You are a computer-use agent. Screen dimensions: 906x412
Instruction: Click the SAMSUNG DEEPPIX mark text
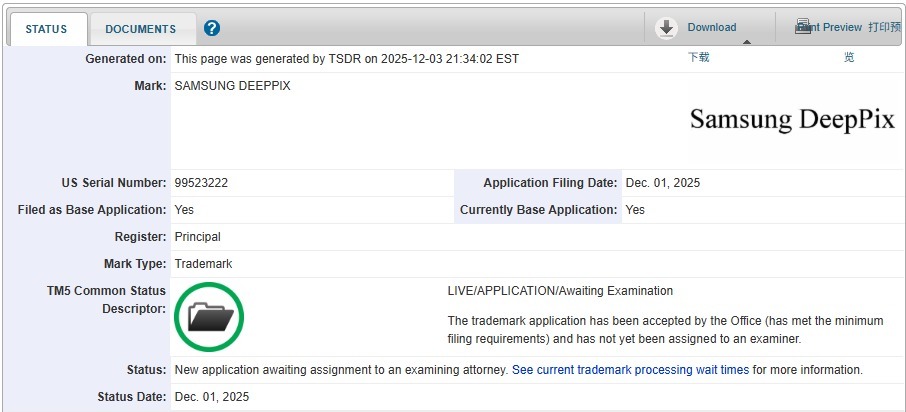(x=232, y=86)
